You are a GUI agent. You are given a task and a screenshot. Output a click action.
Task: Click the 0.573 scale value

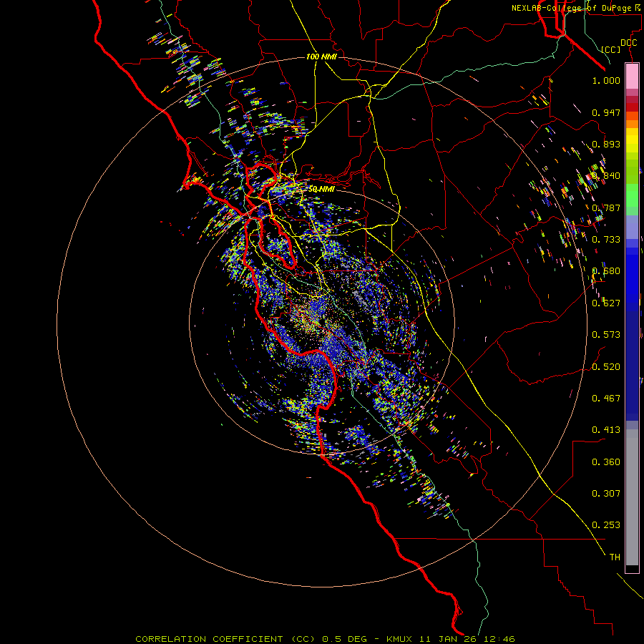[x=606, y=335]
